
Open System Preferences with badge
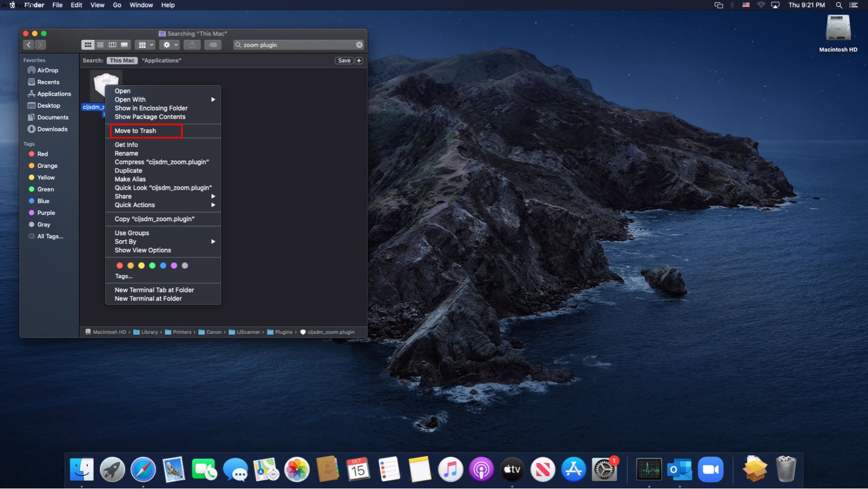click(604, 470)
